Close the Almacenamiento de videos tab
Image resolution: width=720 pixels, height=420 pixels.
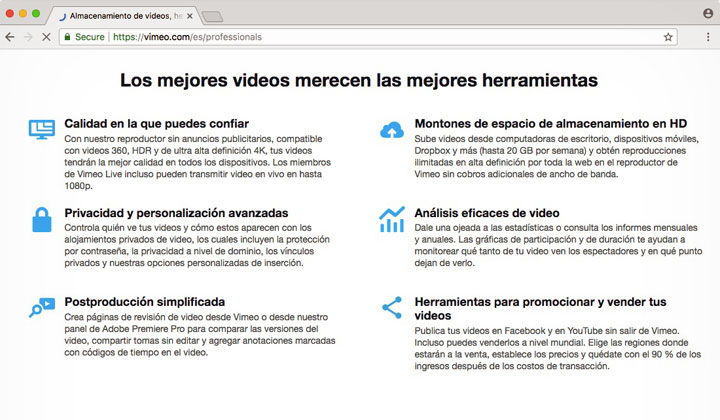coord(190,16)
